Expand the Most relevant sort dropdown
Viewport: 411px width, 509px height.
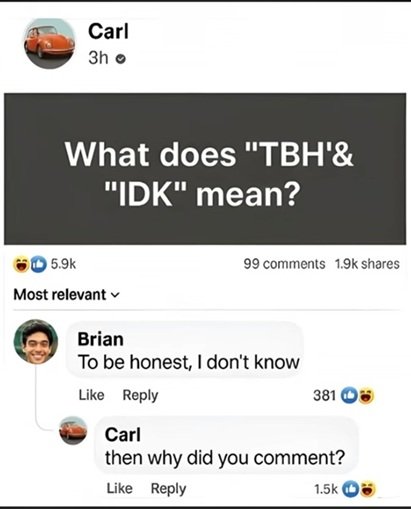point(66,295)
